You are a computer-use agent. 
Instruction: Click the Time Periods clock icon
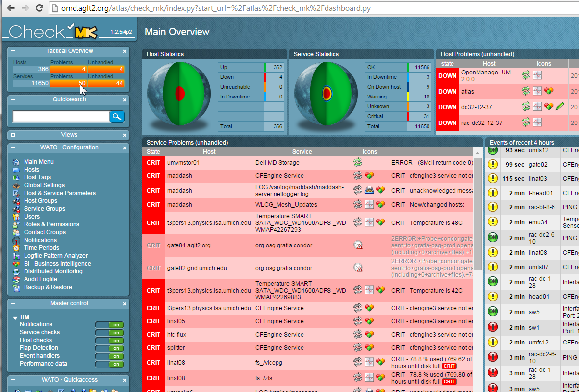coord(16,248)
